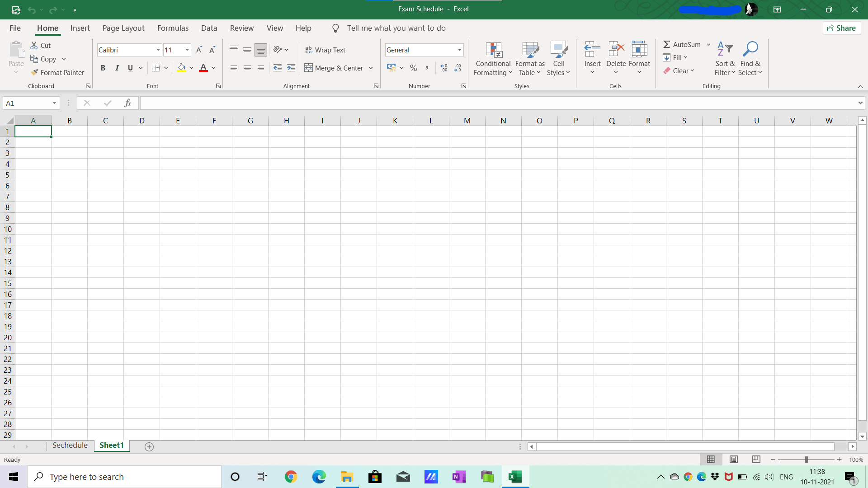Click the Share button
The image size is (868, 488).
coord(841,28)
